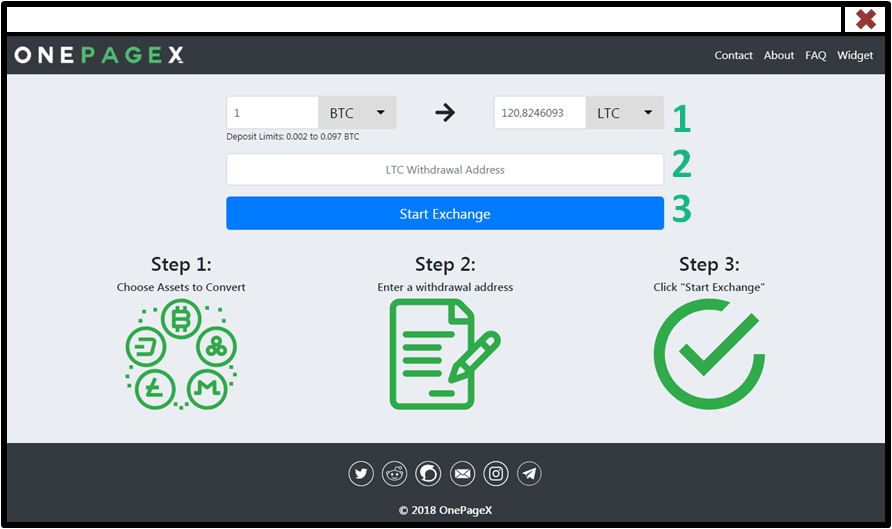892x529 pixels.
Task: Open the About page
Action: pyautogui.click(x=779, y=55)
